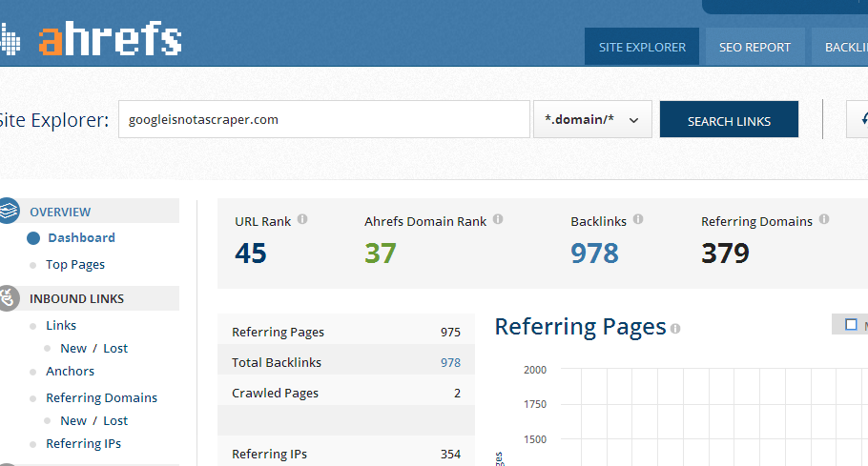Click info icon next to URL Rank
The image size is (868, 466).
302,219
